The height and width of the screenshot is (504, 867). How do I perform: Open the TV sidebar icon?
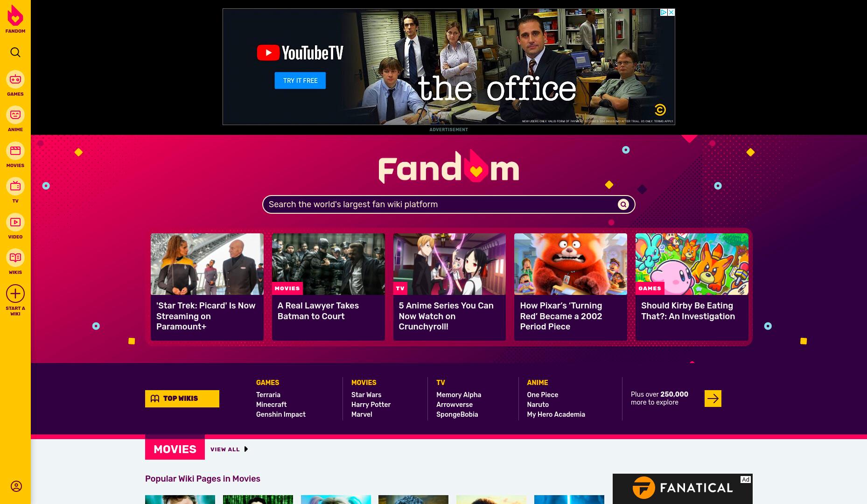(x=15, y=187)
